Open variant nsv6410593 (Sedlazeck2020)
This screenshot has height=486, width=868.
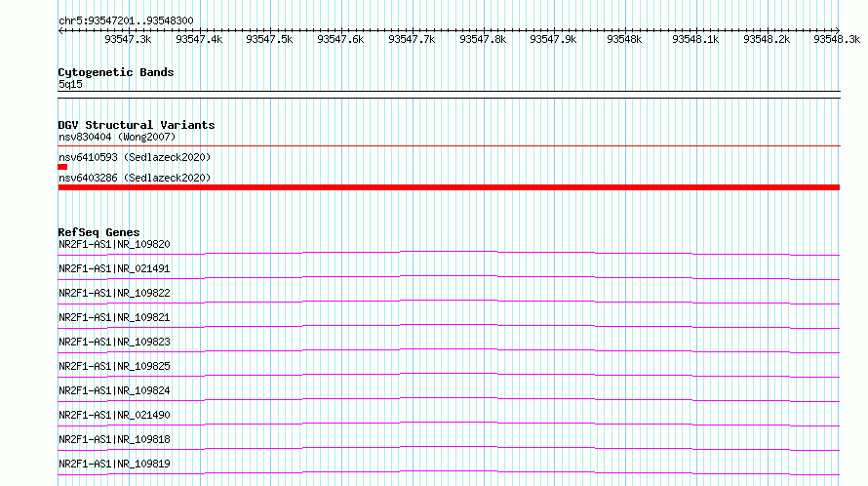click(x=135, y=157)
